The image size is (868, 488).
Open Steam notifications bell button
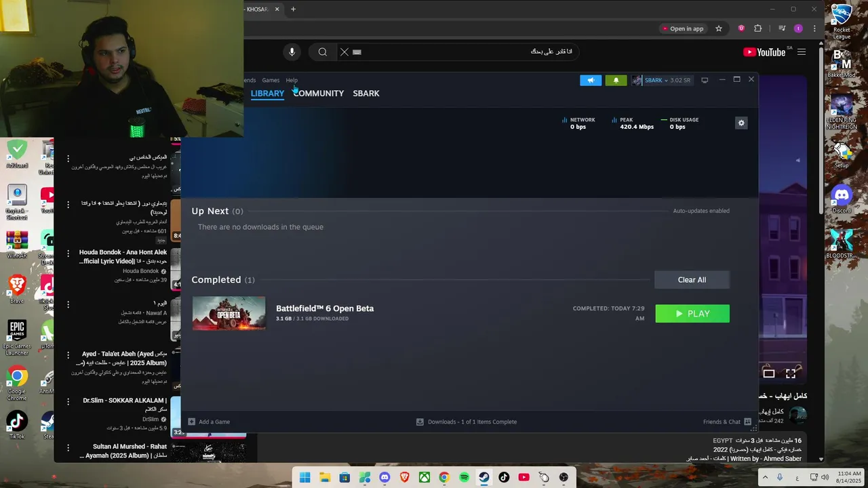[616, 80]
